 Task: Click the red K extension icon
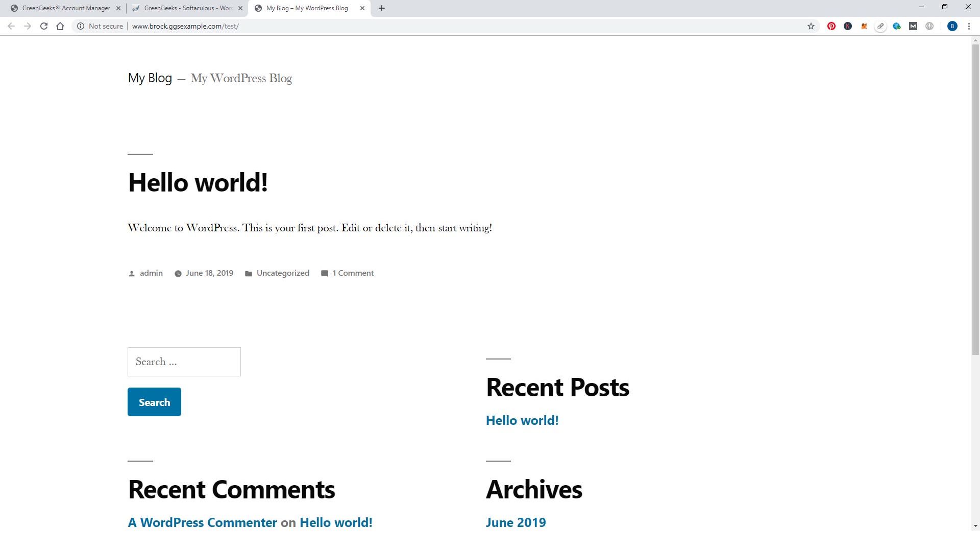(x=848, y=26)
